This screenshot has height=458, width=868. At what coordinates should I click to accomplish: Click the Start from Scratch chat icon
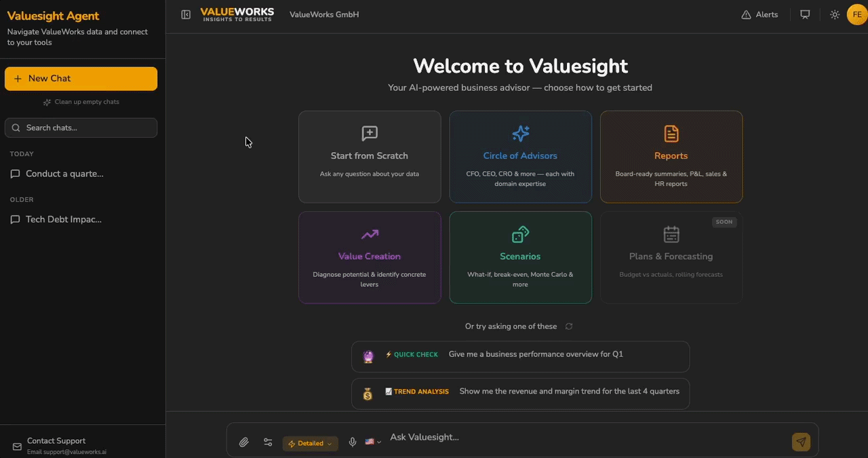pos(370,134)
